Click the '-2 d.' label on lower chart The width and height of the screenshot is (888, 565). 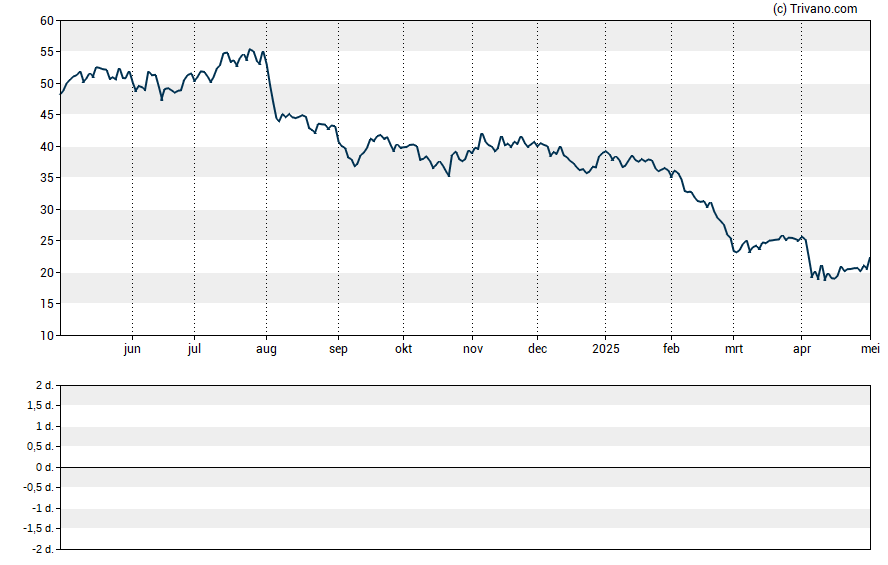(x=42, y=549)
